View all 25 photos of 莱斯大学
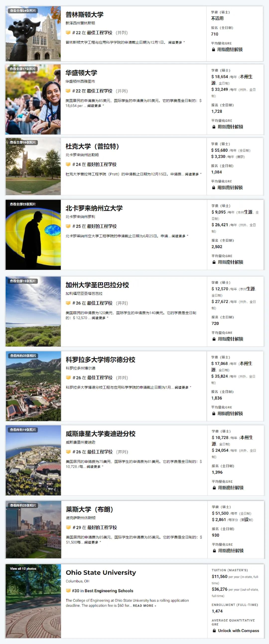 click(23, 506)
